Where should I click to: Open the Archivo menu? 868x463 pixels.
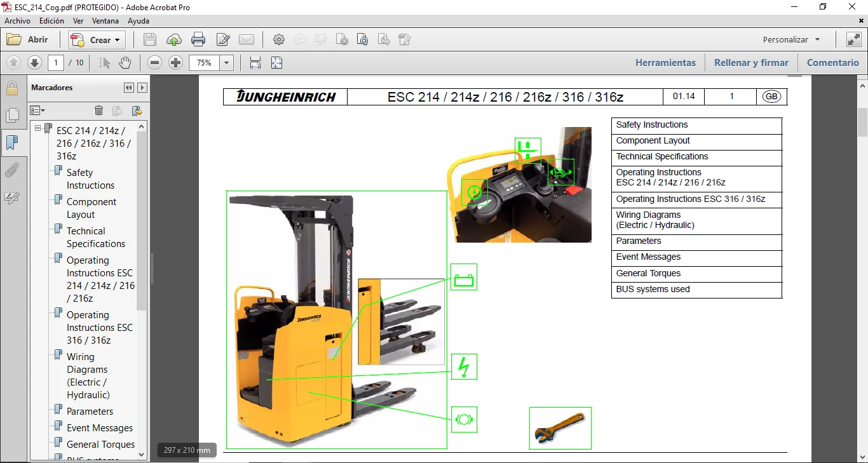[x=18, y=21]
